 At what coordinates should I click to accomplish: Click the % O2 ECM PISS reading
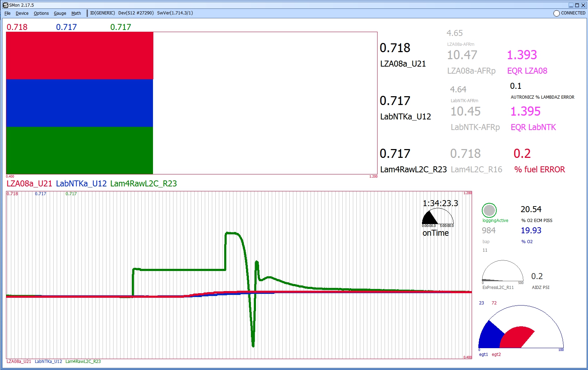531,209
